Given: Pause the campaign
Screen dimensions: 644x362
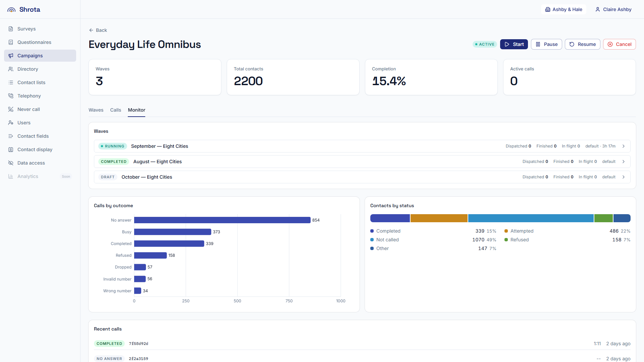Looking at the screenshot, I should coord(546,44).
